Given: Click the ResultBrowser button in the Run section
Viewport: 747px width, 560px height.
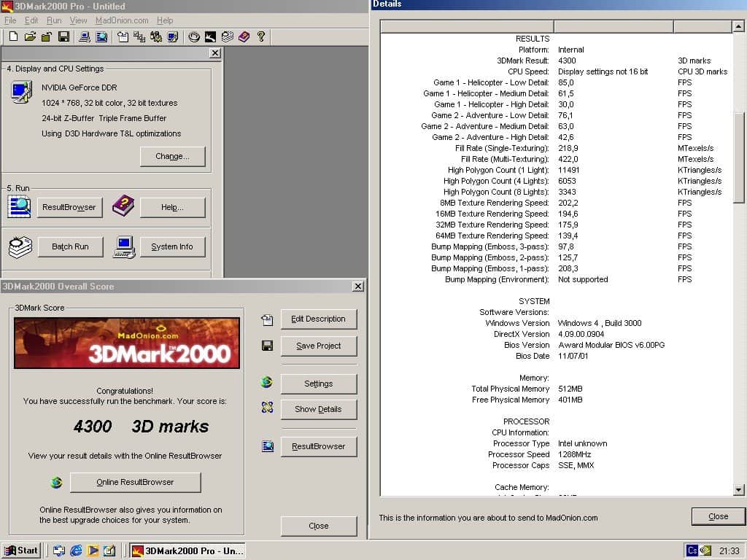Looking at the screenshot, I should coord(69,208).
